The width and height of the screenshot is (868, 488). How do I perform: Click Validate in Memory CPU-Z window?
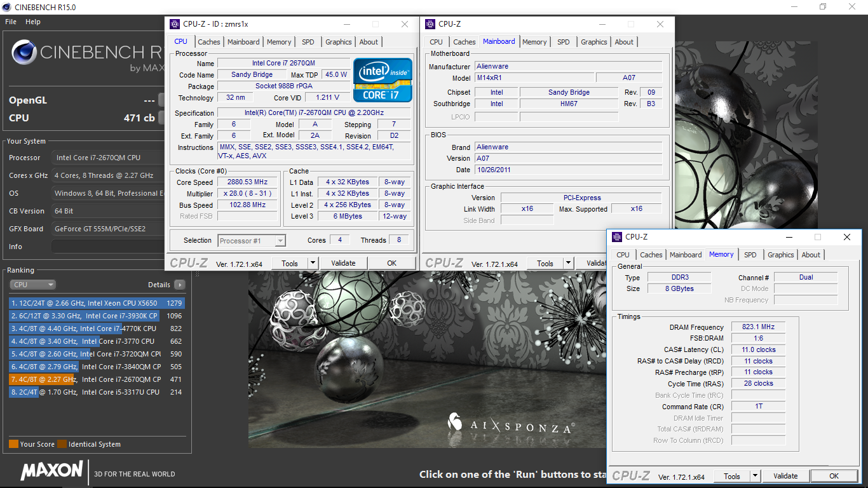pos(785,476)
